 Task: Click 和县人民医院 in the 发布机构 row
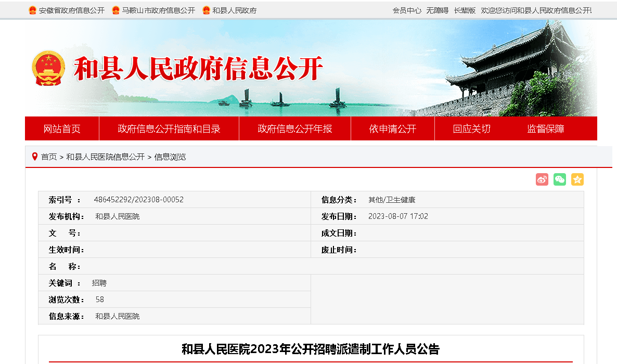coord(117,216)
